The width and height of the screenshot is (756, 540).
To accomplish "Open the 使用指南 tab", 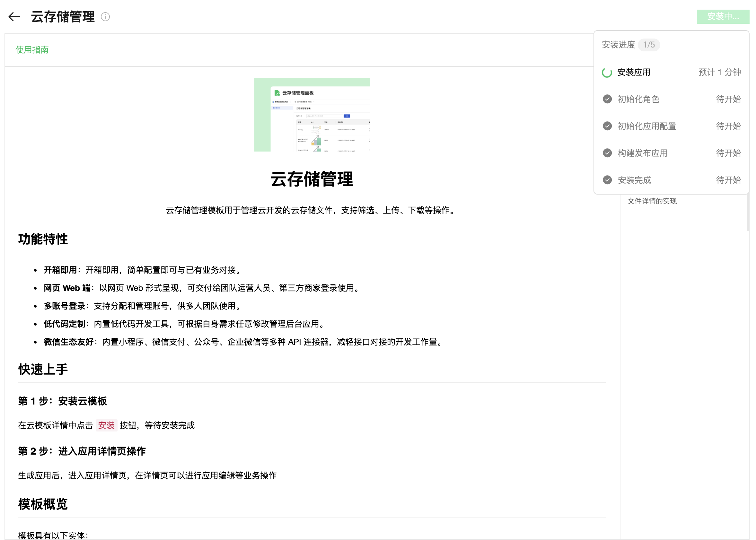I will 32,50.
